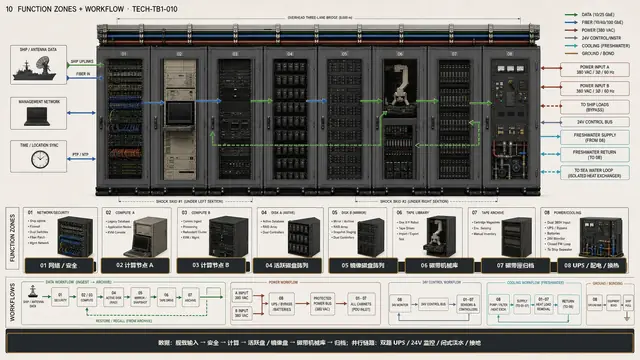This screenshot has width=640, height=360.
Task: Click the Freshwater Return box
Action: point(594,155)
